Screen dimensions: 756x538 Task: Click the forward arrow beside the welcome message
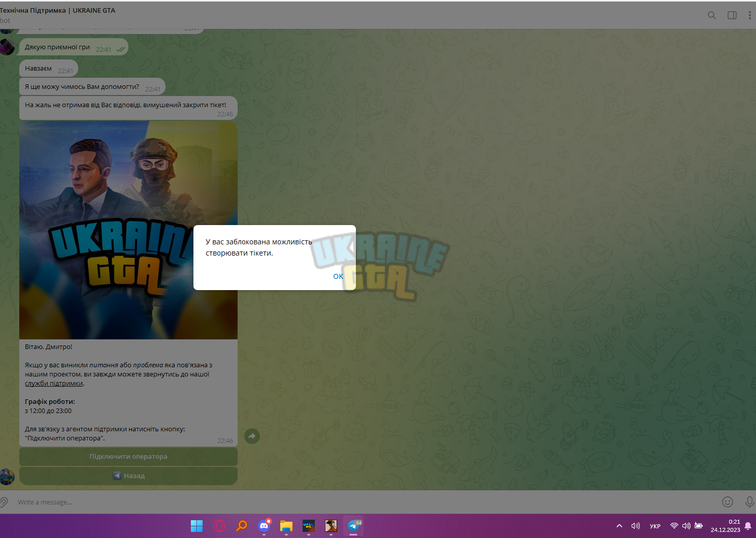252,436
